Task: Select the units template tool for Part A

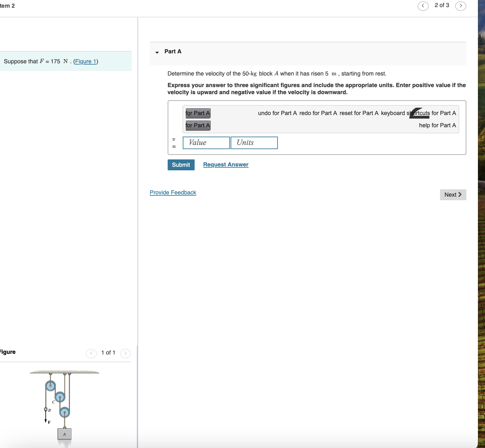Action: pos(198,125)
